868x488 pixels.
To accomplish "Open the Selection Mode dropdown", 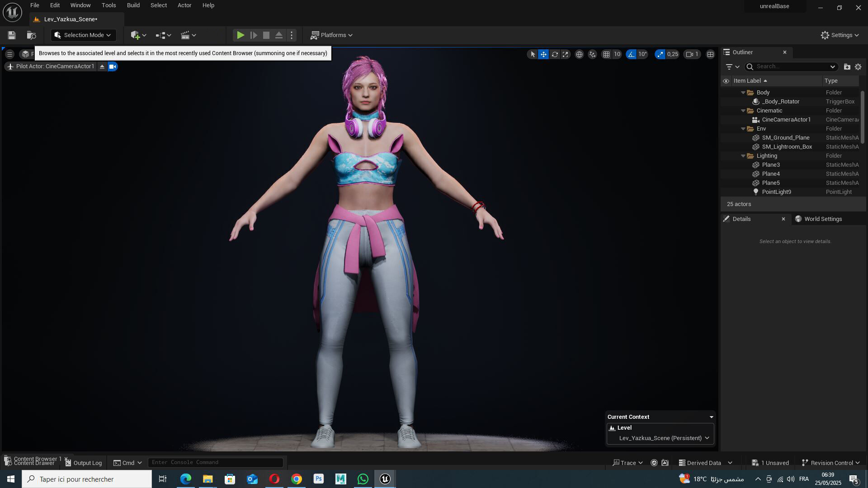I will pos(84,35).
